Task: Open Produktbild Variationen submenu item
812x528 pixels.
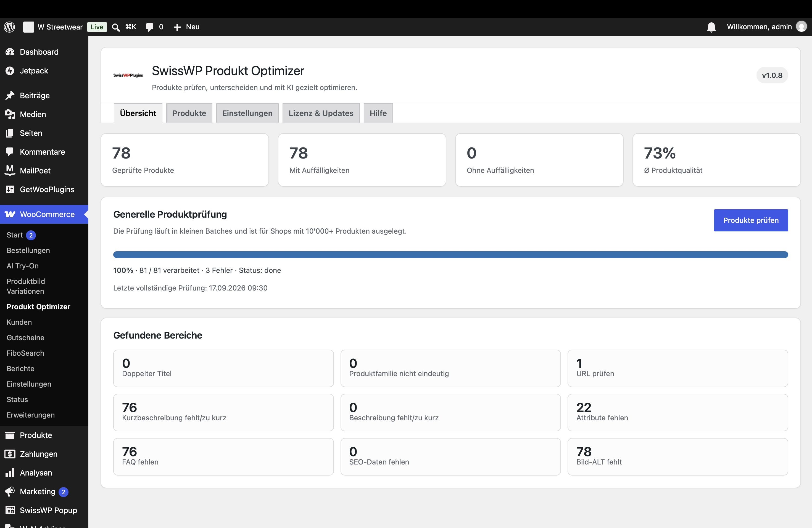Action: click(26, 286)
